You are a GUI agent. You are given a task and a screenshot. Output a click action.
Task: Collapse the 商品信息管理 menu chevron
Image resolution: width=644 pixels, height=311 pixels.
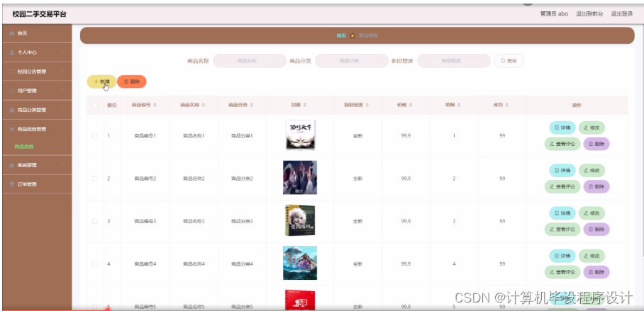click(63, 129)
